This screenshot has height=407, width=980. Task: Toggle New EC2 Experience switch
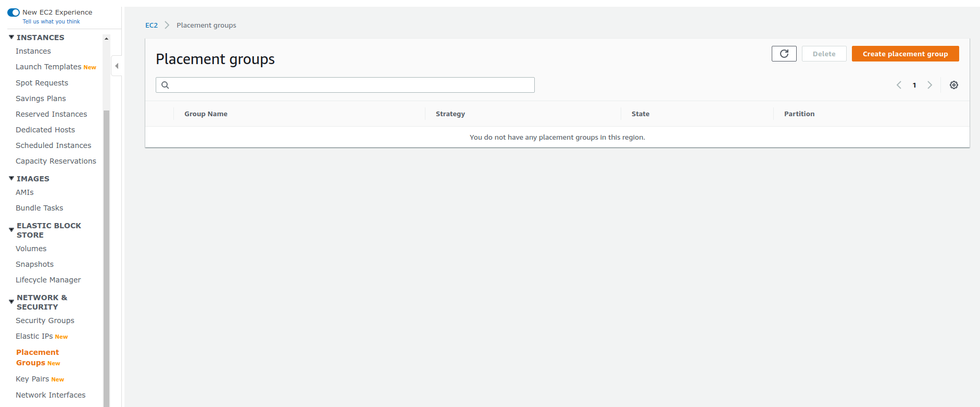pos(14,12)
